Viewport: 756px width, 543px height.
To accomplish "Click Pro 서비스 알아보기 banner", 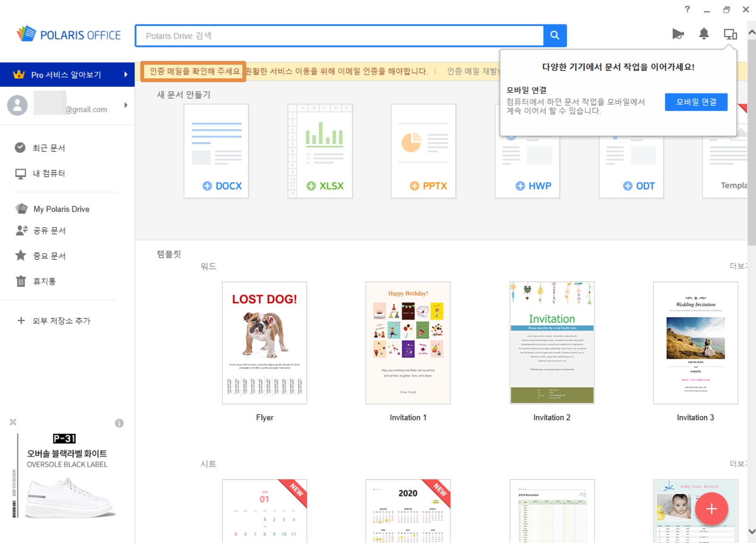I will click(x=67, y=75).
